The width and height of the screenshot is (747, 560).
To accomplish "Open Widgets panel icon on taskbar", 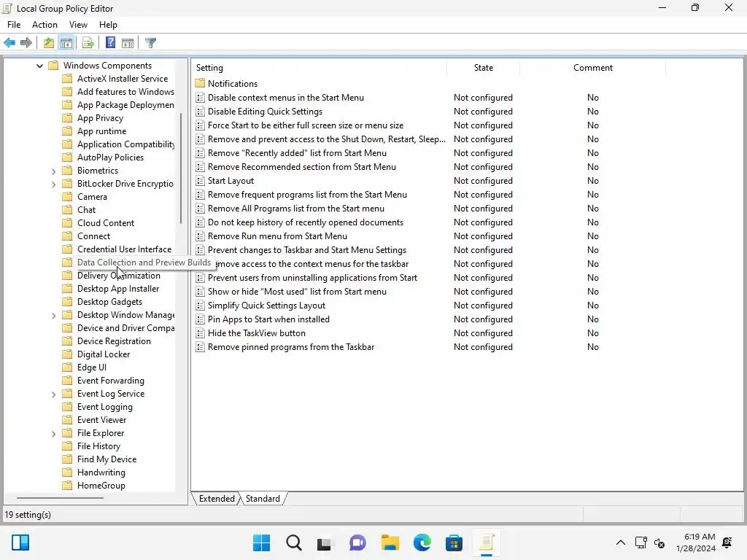I will pyautogui.click(x=20, y=542).
